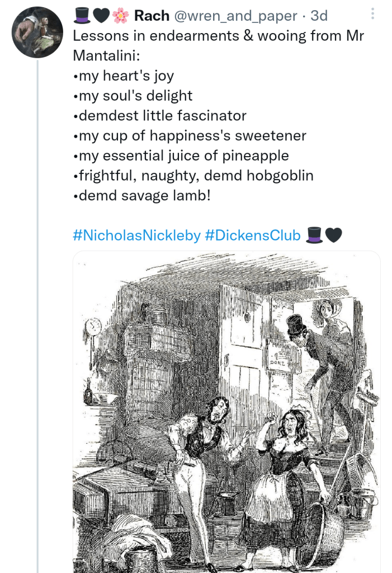
Task: Click the top hat emoji before Rach
Action: (82, 16)
